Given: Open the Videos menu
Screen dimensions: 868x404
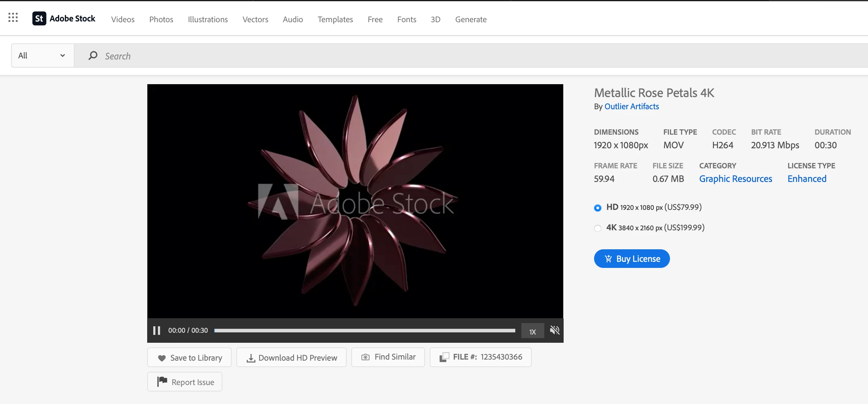Looking at the screenshot, I should (x=123, y=19).
